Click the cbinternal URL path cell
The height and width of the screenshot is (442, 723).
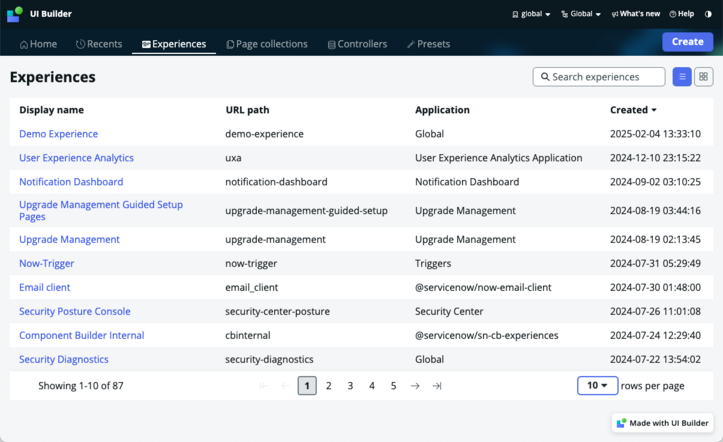(x=248, y=335)
